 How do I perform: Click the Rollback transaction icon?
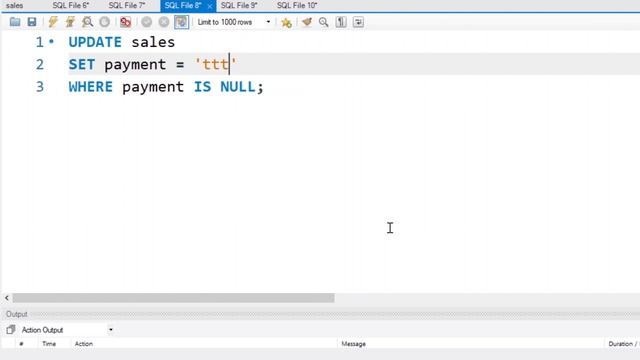click(164, 22)
